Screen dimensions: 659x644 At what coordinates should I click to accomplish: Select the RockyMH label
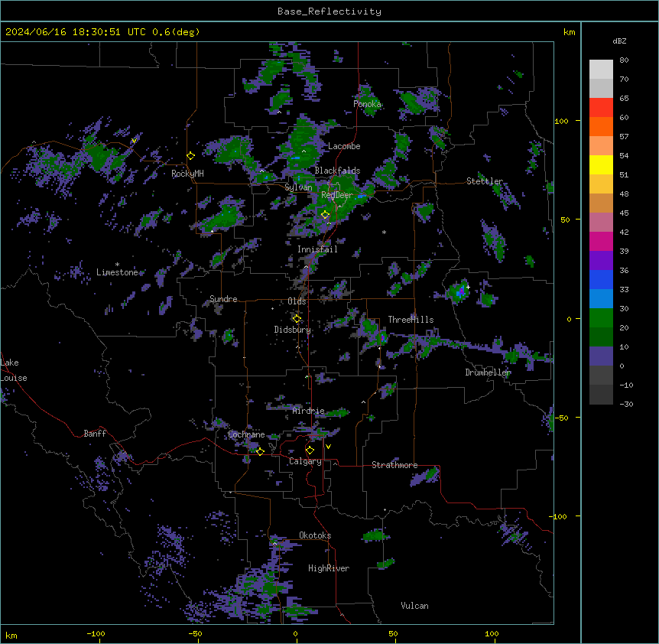pos(187,174)
